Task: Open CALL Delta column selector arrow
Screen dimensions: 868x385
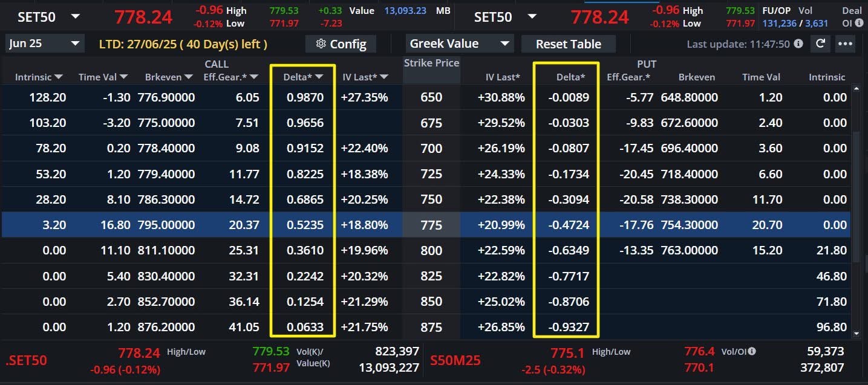Action: point(319,77)
